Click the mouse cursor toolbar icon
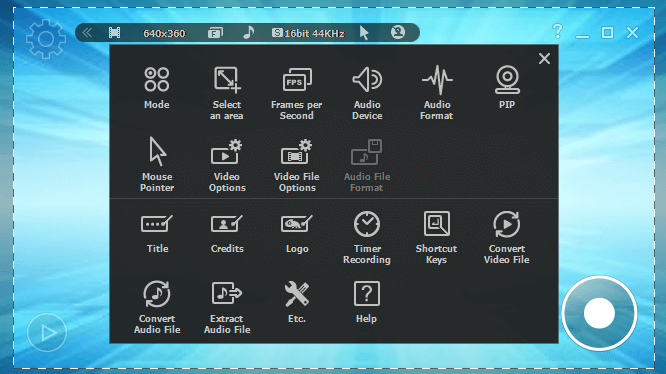This screenshot has width=666, height=374. click(x=364, y=33)
